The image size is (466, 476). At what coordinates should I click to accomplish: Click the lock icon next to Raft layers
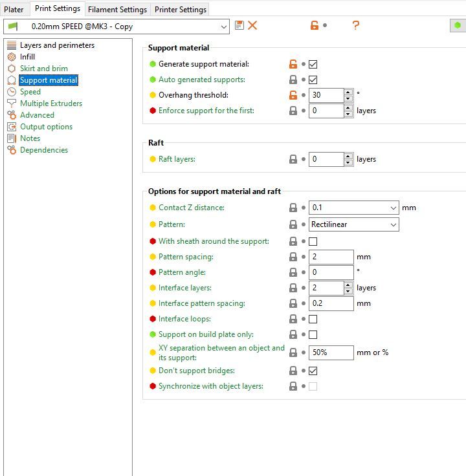(x=293, y=159)
